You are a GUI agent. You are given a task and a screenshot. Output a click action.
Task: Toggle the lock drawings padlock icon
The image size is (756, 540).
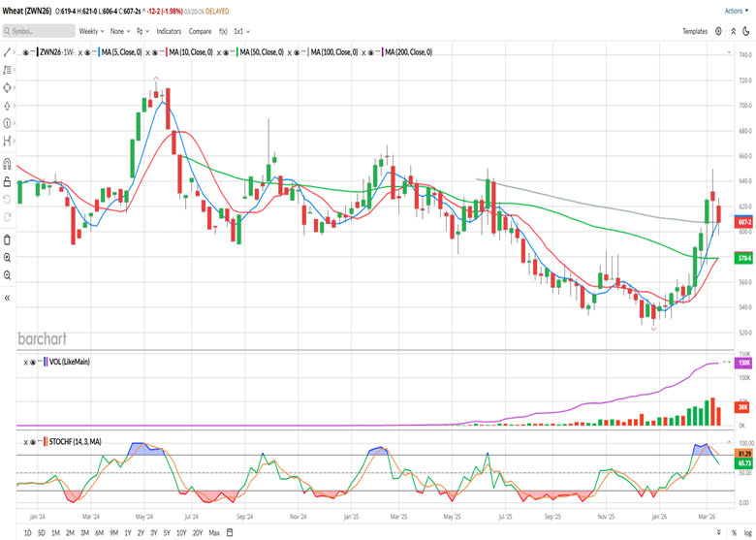point(7,181)
